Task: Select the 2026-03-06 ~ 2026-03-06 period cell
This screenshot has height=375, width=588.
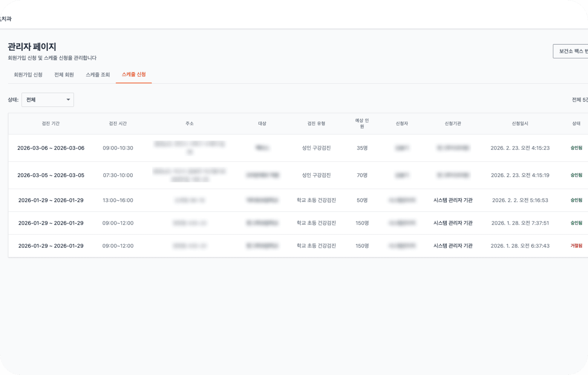Action: point(51,148)
